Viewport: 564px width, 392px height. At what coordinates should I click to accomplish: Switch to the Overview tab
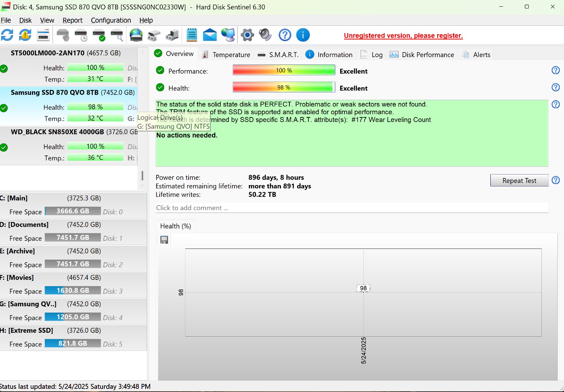(174, 54)
